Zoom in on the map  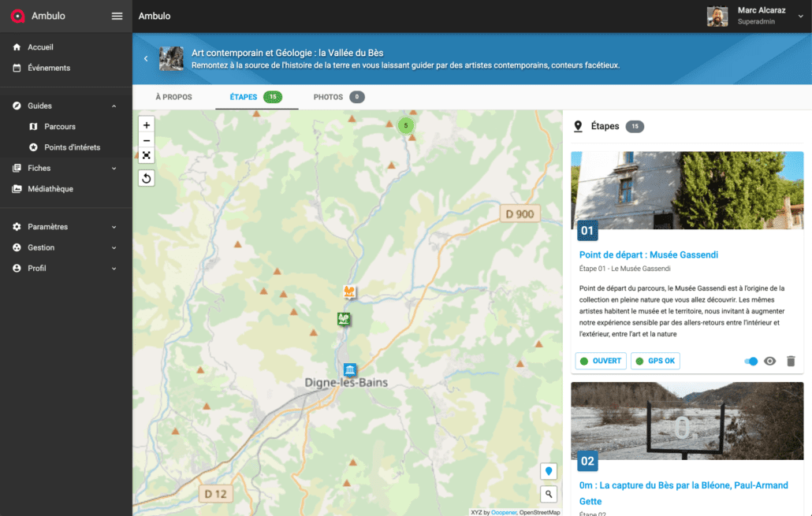147,124
